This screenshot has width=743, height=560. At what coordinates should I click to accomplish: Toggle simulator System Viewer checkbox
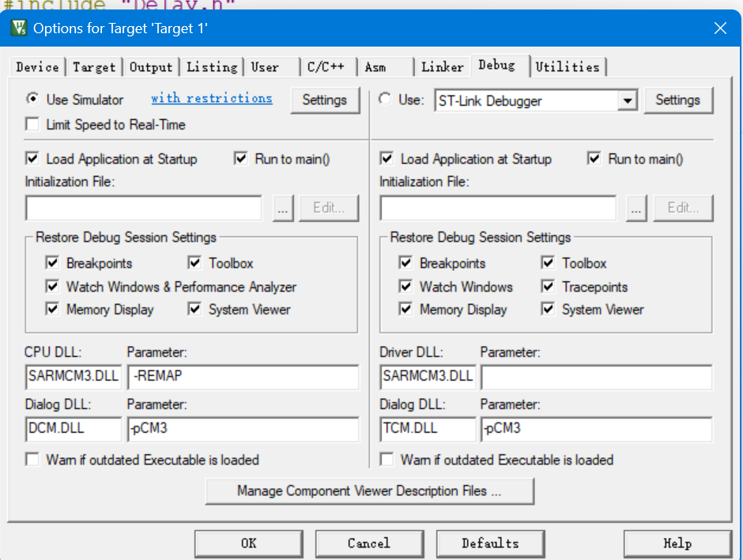(x=194, y=309)
